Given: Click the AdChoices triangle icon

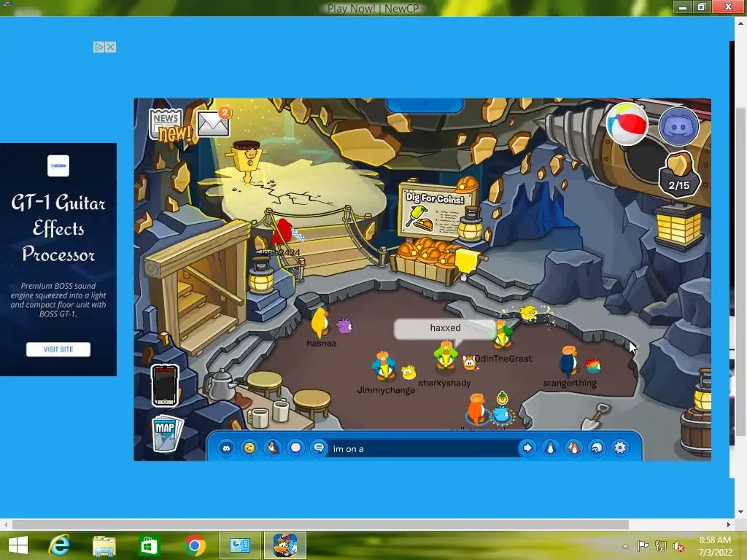Looking at the screenshot, I should click(99, 47).
